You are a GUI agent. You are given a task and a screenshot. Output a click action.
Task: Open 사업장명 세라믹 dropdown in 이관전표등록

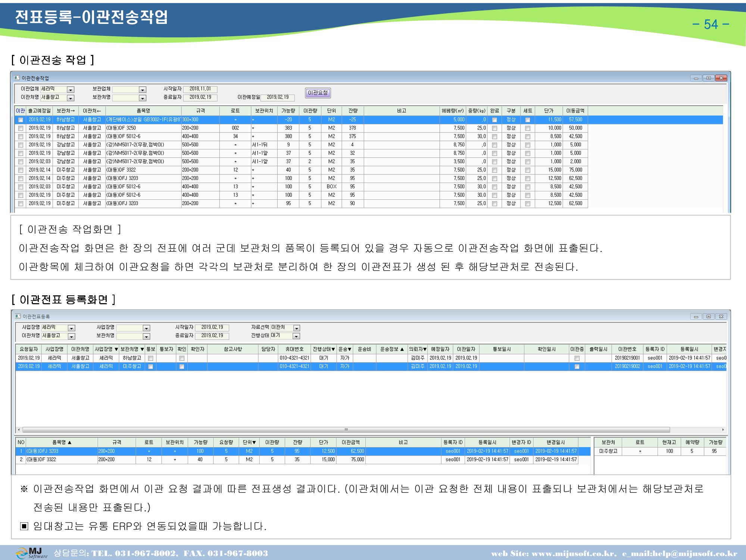coord(72,328)
